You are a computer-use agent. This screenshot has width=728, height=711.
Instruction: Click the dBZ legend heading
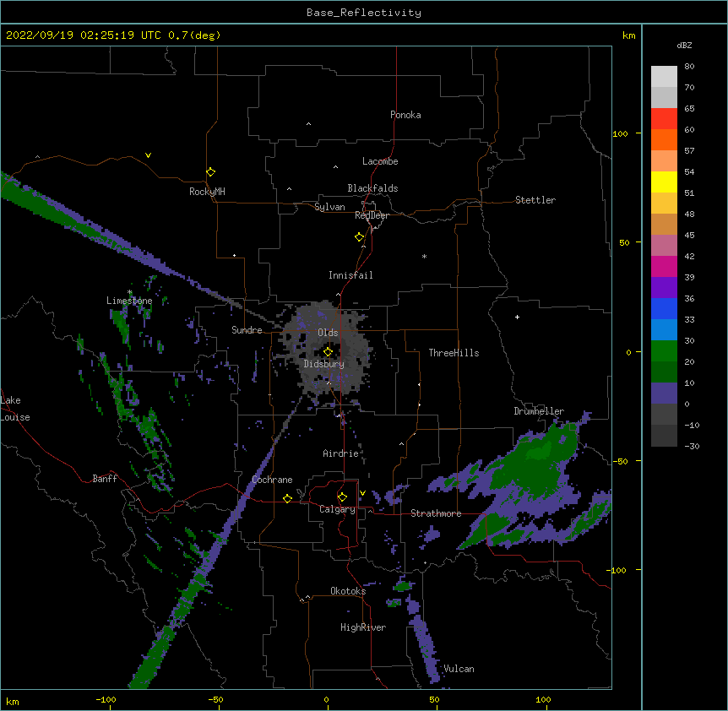pos(684,45)
